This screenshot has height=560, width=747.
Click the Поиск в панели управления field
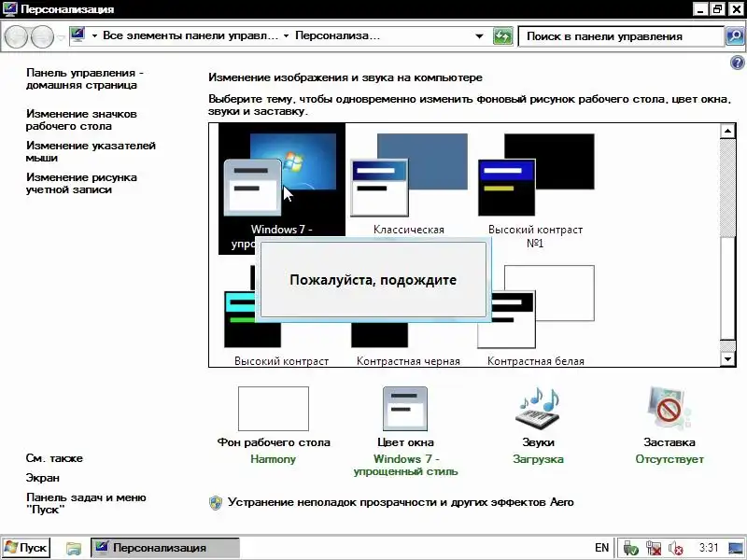tap(621, 36)
